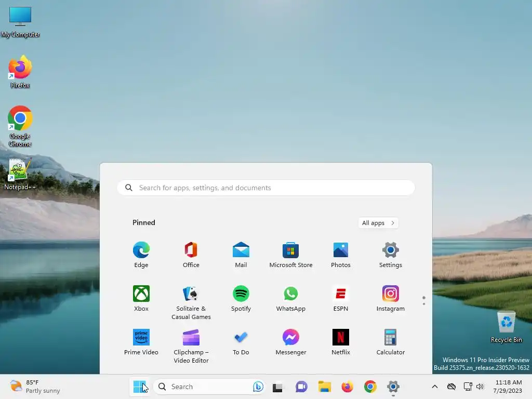Image resolution: width=532 pixels, height=399 pixels.
Task: Open Microsoft Store
Action: [291, 255]
